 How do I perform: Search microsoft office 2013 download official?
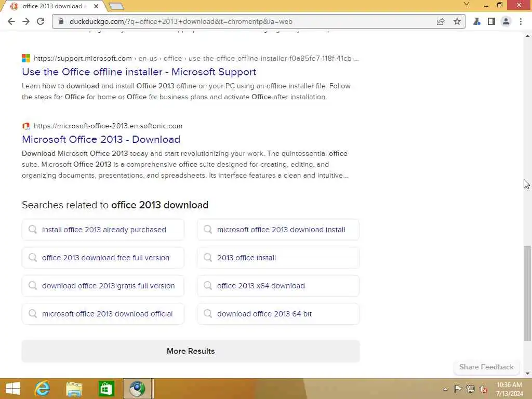(x=103, y=314)
